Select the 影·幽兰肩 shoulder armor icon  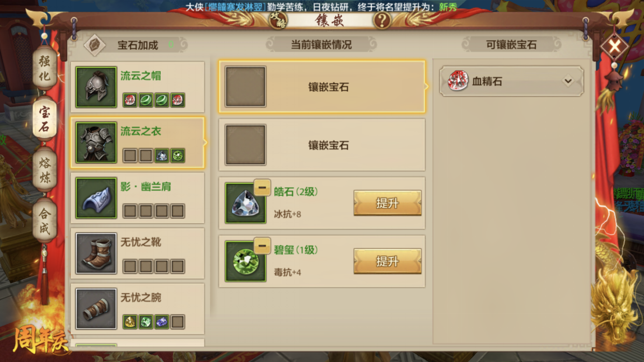[x=96, y=198]
